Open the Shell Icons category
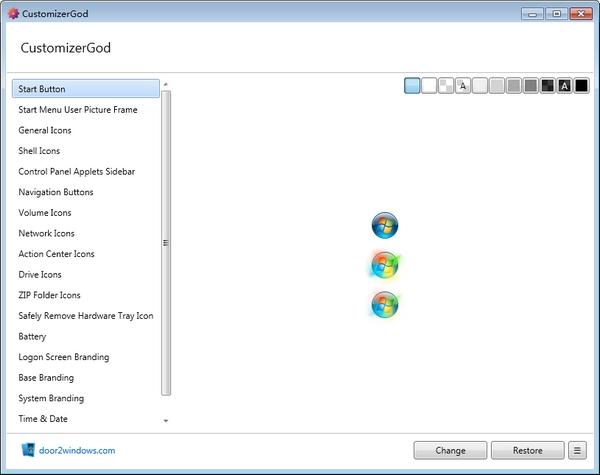Image resolution: width=600 pixels, height=475 pixels. click(x=86, y=151)
